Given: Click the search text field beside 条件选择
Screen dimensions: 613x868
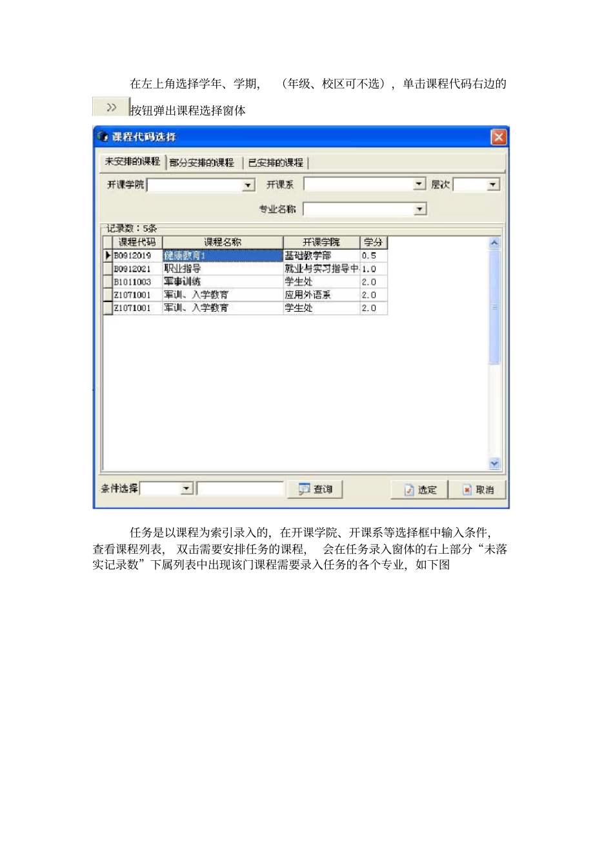Looking at the screenshot, I should click(240, 489).
